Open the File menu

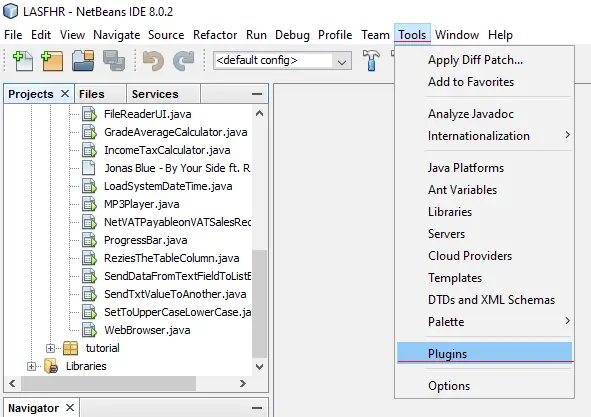click(13, 35)
